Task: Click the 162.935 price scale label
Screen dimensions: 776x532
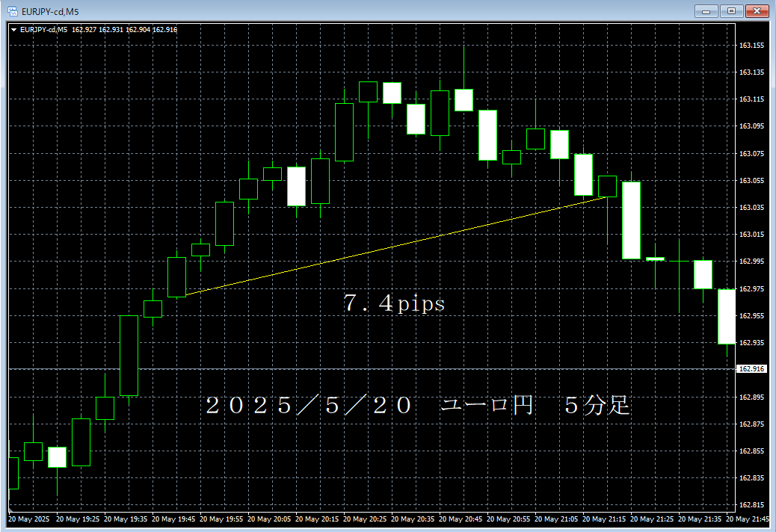Action: (751, 343)
